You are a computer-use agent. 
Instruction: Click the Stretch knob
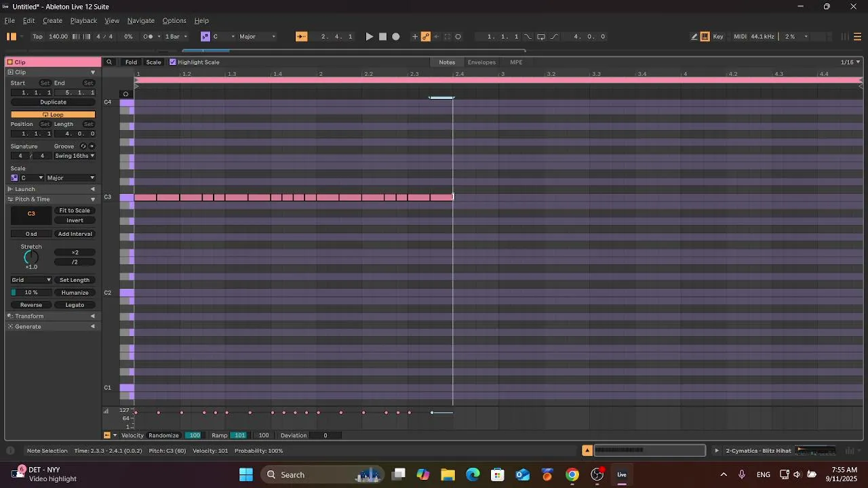(x=31, y=258)
